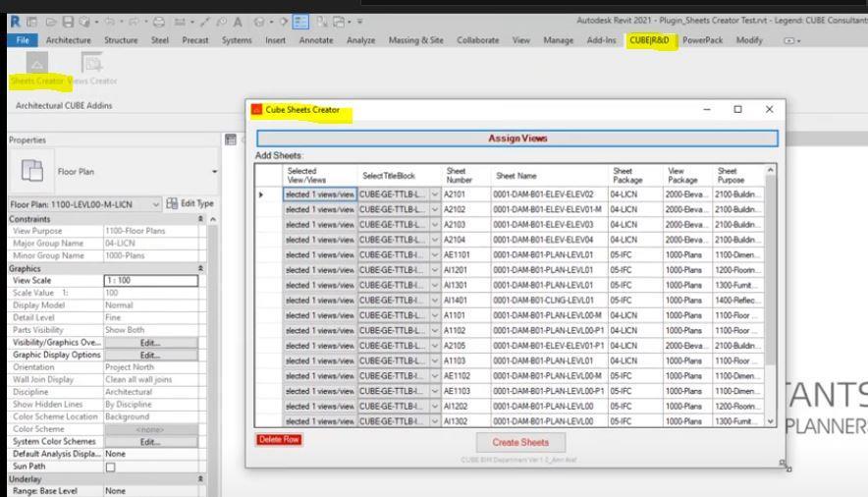Image resolution: width=868 pixels, height=497 pixels.
Task: Toggle the highlighted Thin Lines icon
Action: [300, 23]
